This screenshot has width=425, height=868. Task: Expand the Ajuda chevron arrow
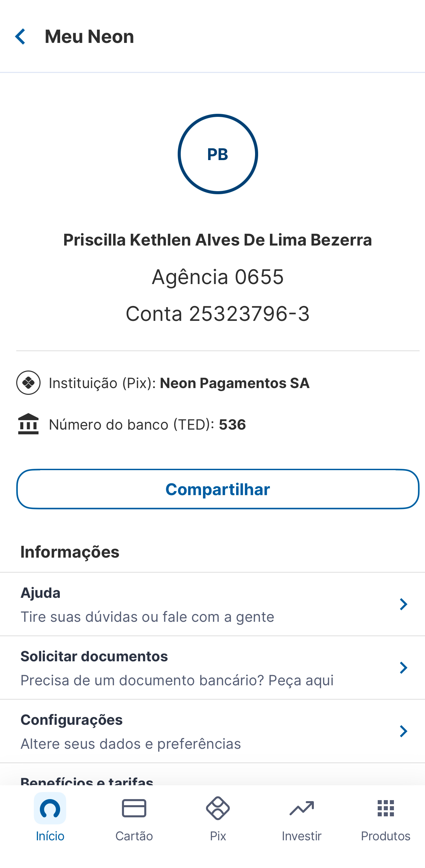pyautogui.click(x=403, y=604)
